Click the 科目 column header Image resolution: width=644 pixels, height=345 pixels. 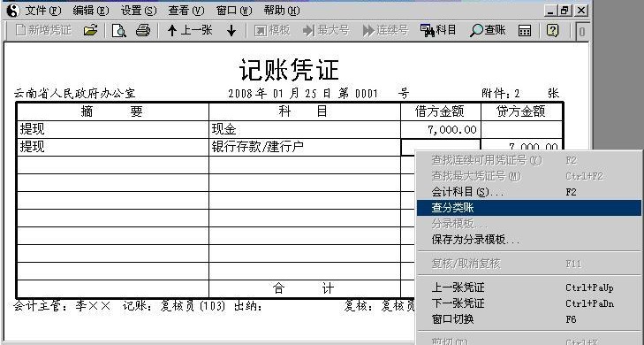(x=305, y=111)
